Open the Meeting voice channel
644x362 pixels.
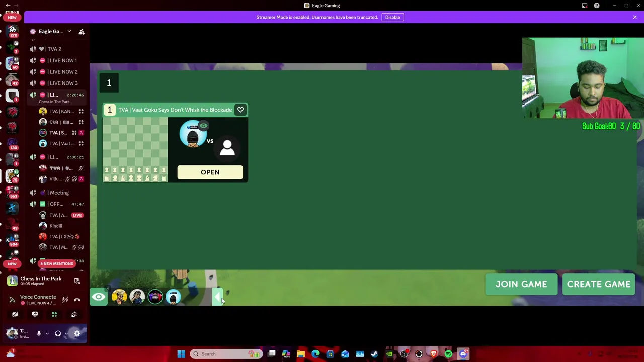(x=55, y=193)
